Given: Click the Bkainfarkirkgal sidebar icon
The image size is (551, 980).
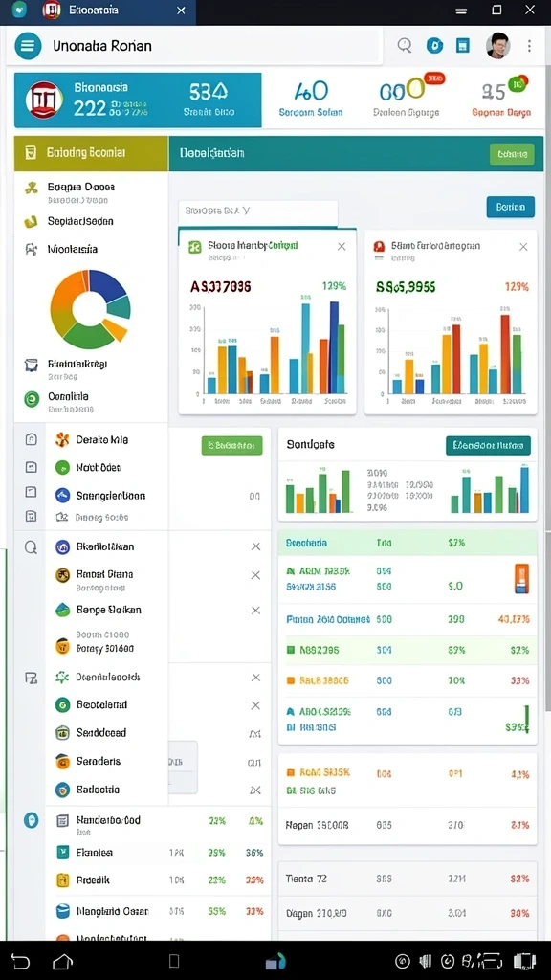Looking at the screenshot, I should point(31,365).
